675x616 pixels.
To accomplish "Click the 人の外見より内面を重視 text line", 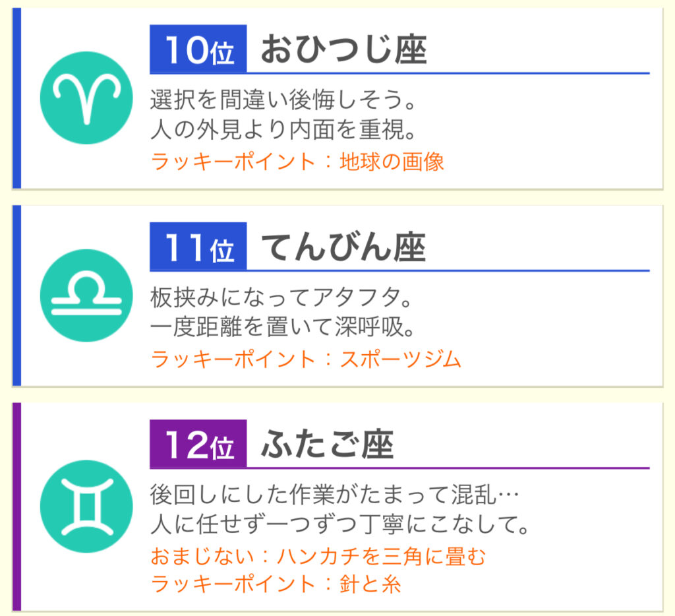I will [x=283, y=129].
